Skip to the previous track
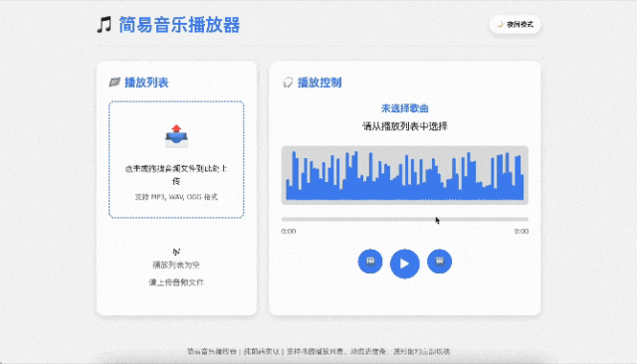This screenshot has height=364, width=637. tap(370, 261)
